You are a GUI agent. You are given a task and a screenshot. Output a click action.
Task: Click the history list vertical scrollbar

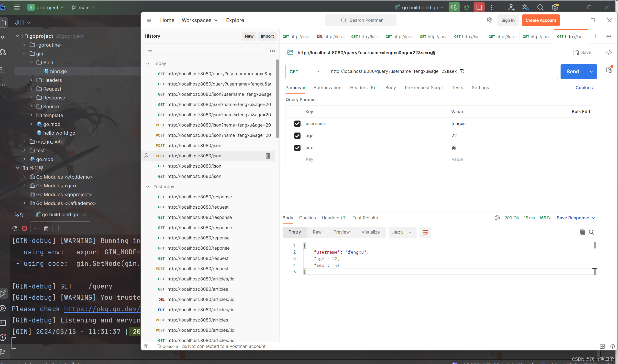(277, 99)
